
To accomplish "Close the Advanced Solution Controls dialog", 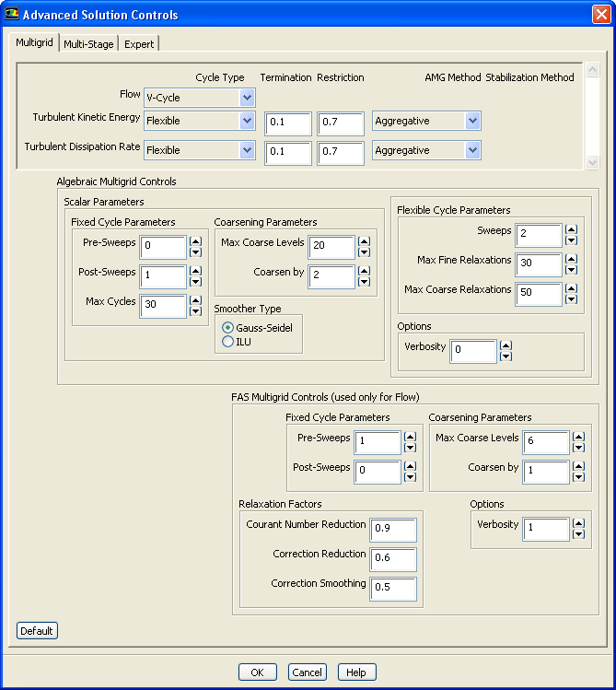I will 601,14.
